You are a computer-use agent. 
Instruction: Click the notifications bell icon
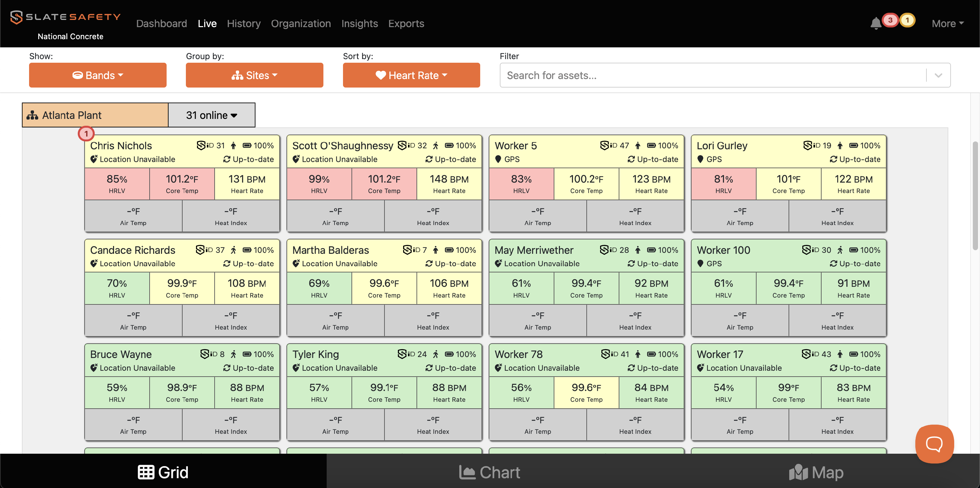(x=875, y=24)
